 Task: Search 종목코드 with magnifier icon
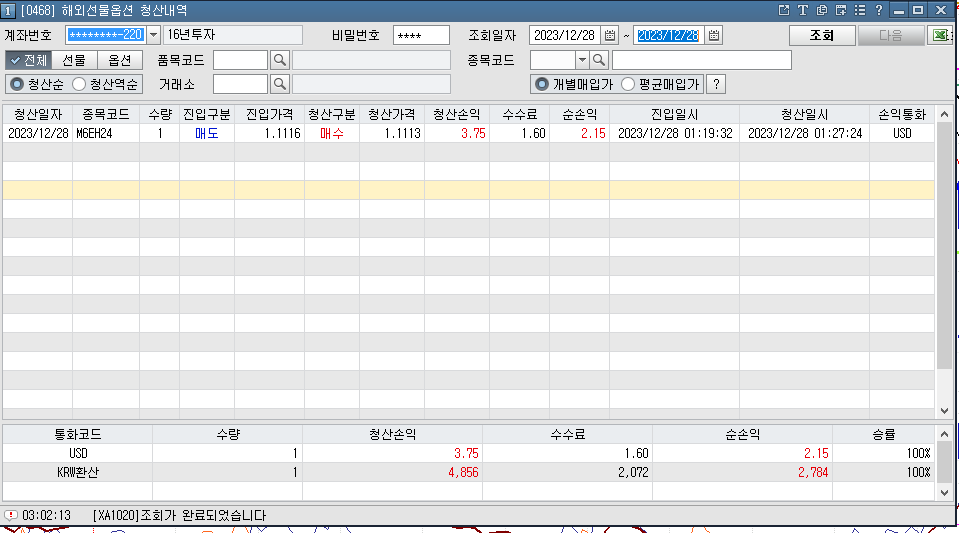[x=599, y=60]
